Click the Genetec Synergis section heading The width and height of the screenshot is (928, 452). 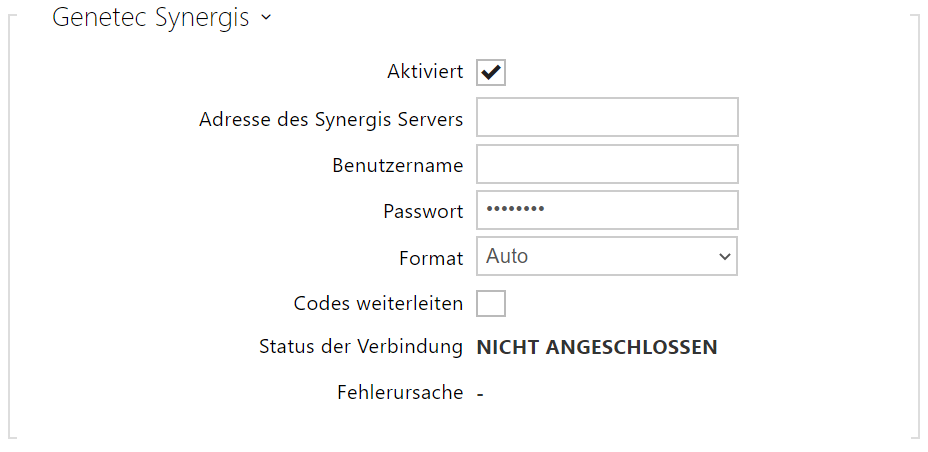click(x=150, y=18)
